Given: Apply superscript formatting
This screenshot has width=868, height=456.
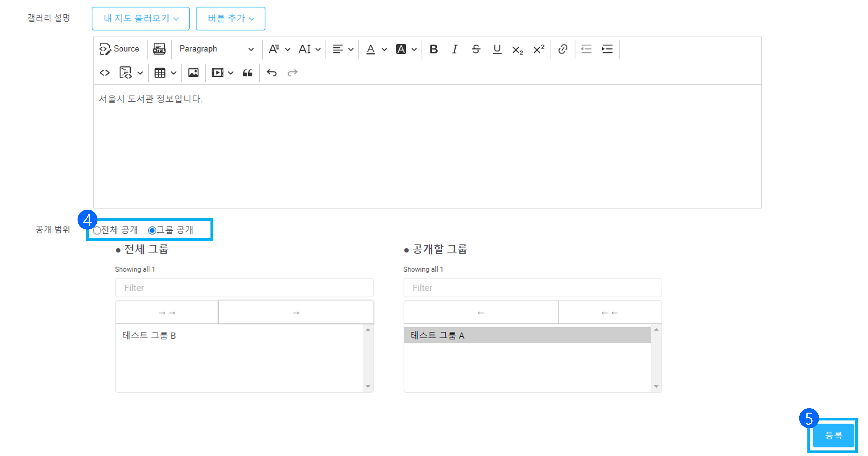Looking at the screenshot, I should [x=539, y=49].
